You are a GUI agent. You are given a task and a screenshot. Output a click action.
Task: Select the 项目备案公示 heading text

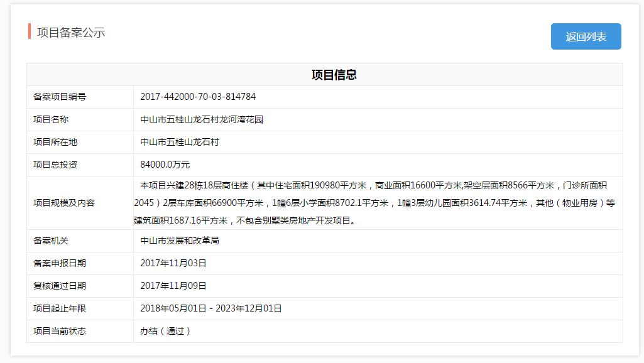(x=71, y=33)
